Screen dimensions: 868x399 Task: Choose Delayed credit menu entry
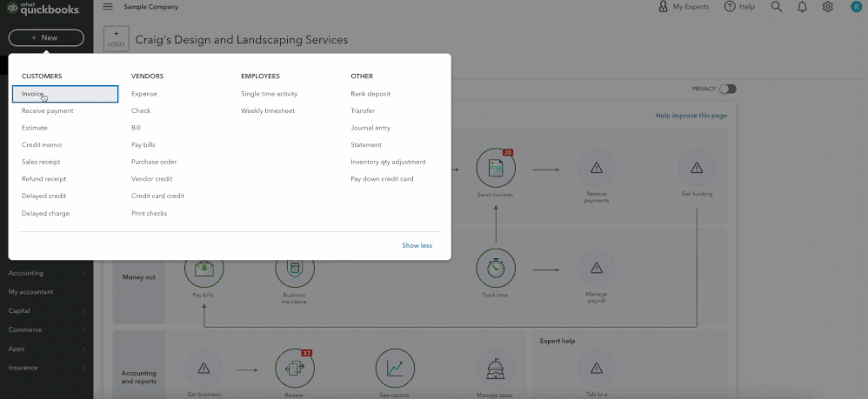(x=43, y=196)
